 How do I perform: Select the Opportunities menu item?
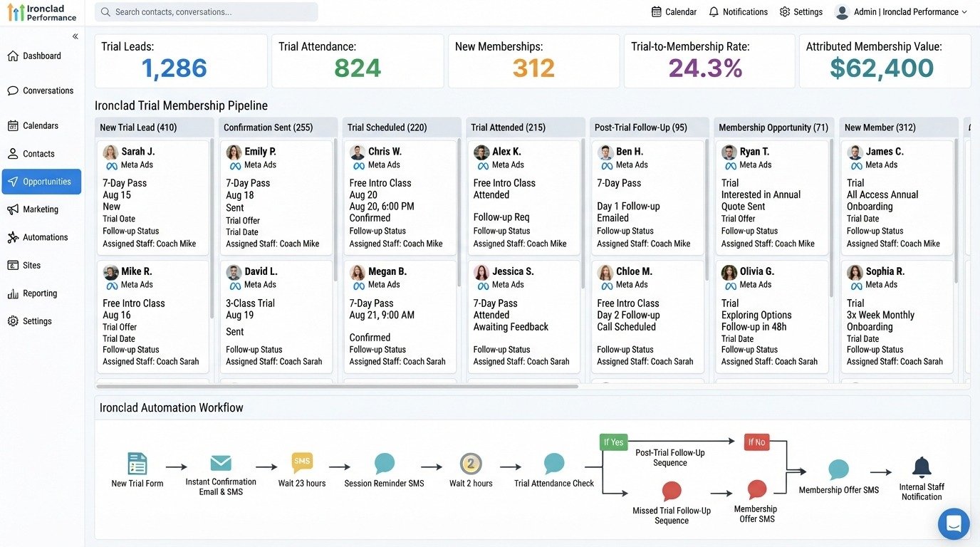click(x=41, y=182)
